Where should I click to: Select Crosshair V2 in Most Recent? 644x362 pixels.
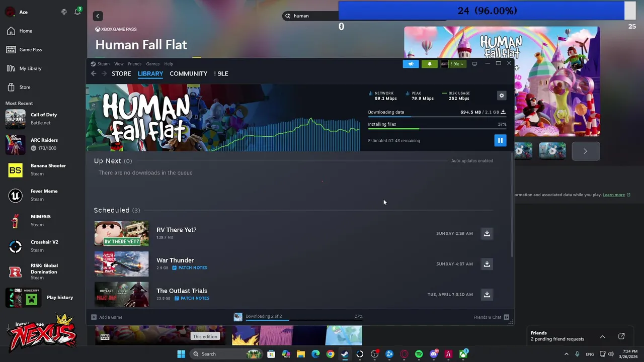(x=44, y=246)
